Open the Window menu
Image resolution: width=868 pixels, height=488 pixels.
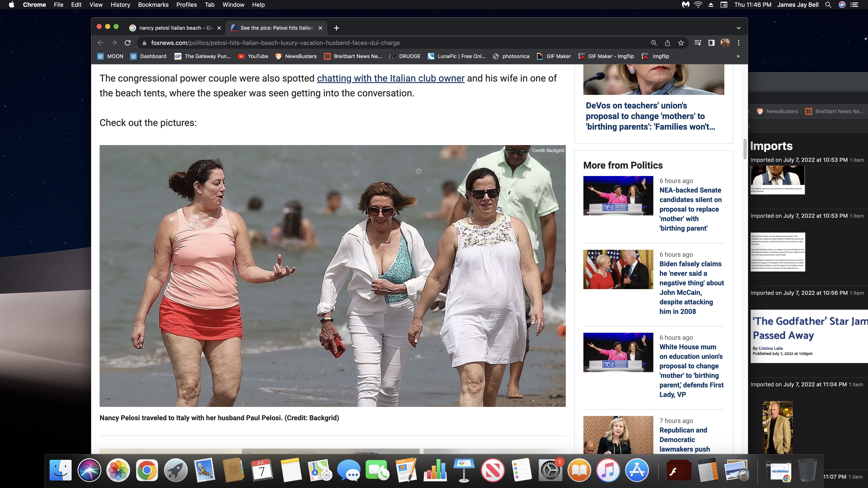click(233, 5)
